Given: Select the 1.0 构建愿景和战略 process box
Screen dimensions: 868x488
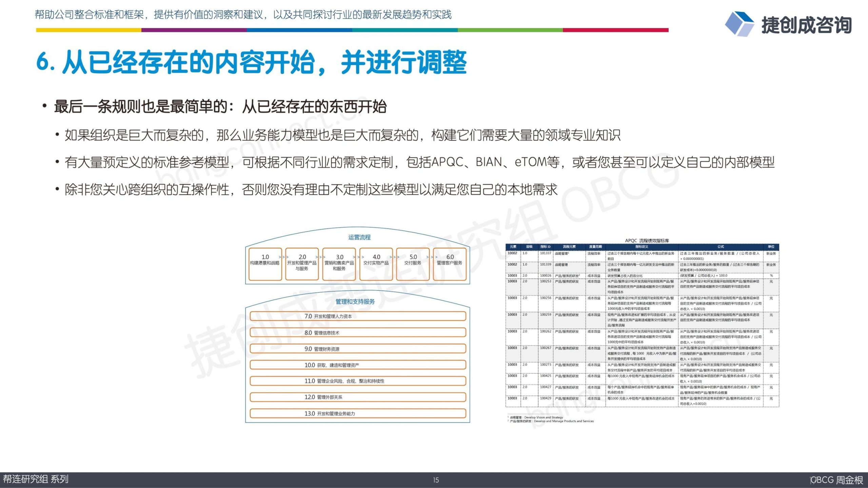Looking at the screenshot, I should tap(265, 264).
